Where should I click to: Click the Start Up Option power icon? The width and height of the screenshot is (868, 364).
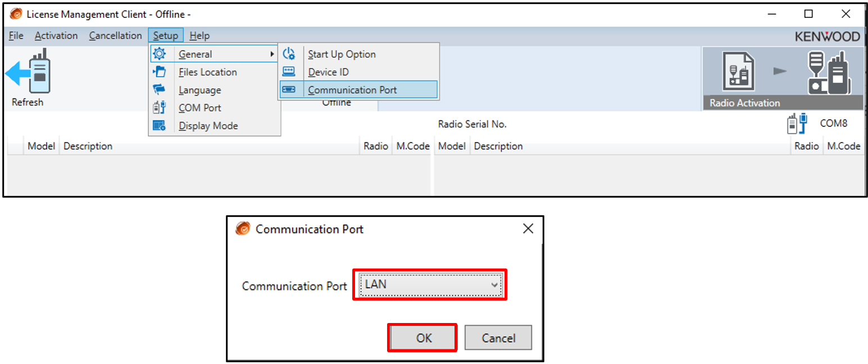(289, 54)
